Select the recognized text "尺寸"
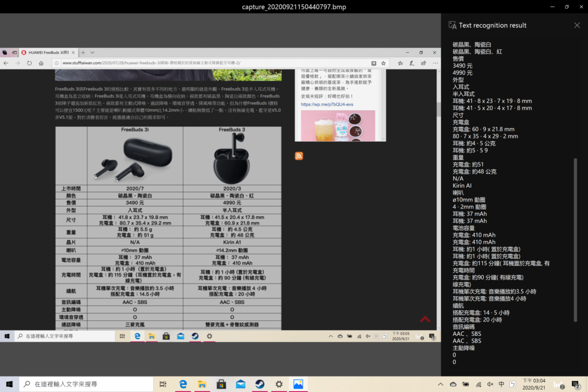The width and height of the screenshot is (588, 392). click(x=458, y=115)
